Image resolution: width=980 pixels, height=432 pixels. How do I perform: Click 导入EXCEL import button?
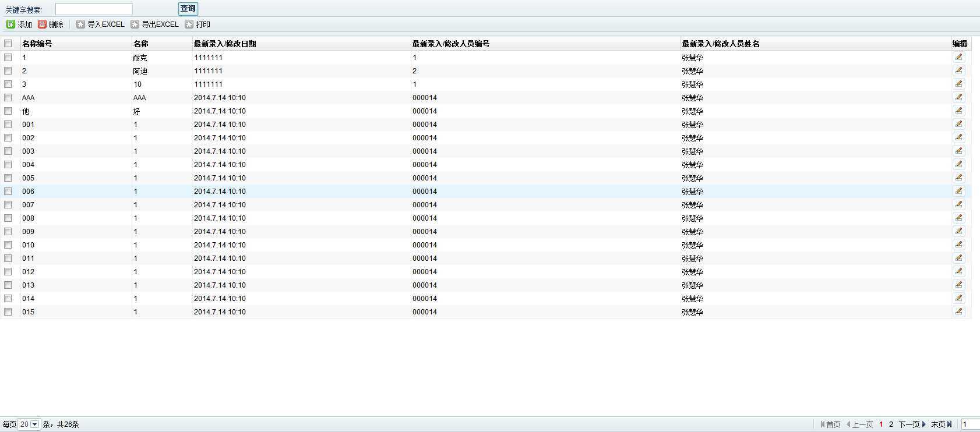pos(100,24)
